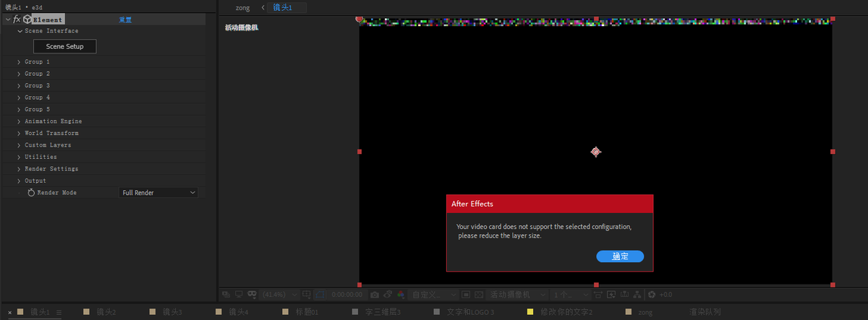Expand Group 3
Viewport: 868px width, 320px height.
(20, 85)
